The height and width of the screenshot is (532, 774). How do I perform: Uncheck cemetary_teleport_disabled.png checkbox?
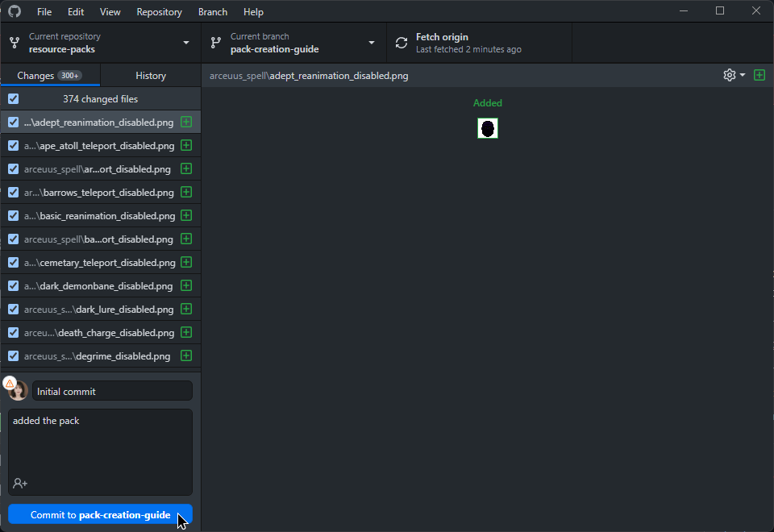pos(14,263)
